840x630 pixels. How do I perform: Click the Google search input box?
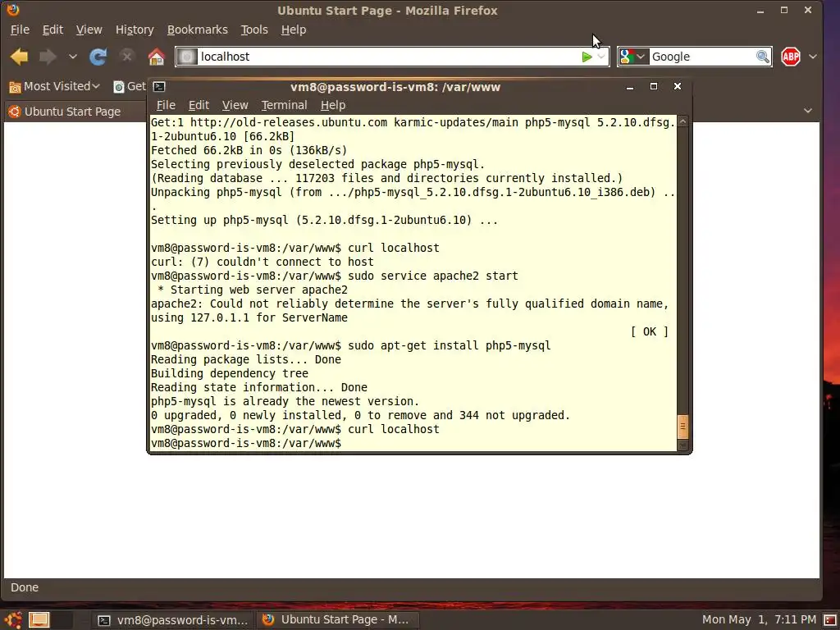(x=702, y=57)
